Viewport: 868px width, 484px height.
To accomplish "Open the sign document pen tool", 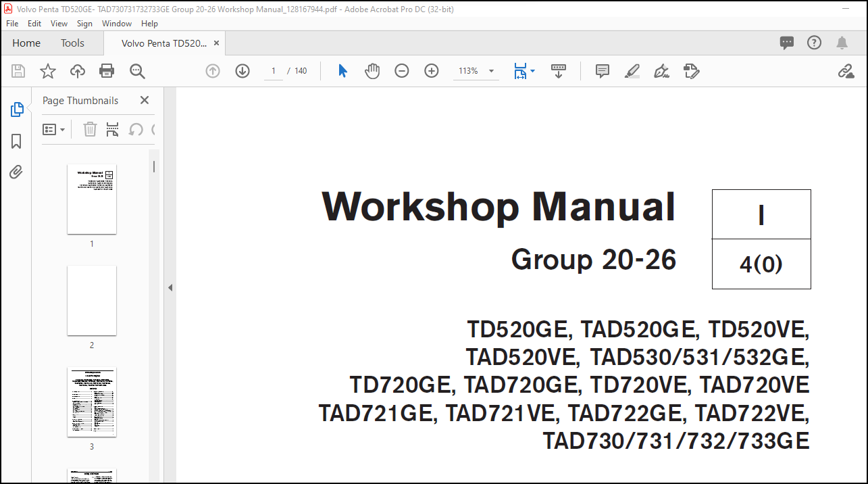I will pos(662,71).
